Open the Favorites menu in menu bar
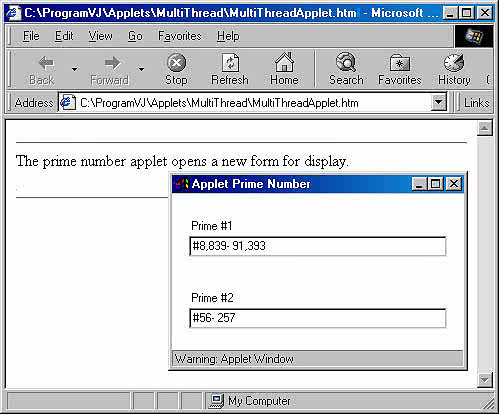This screenshot has height=414, width=499. click(180, 36)
